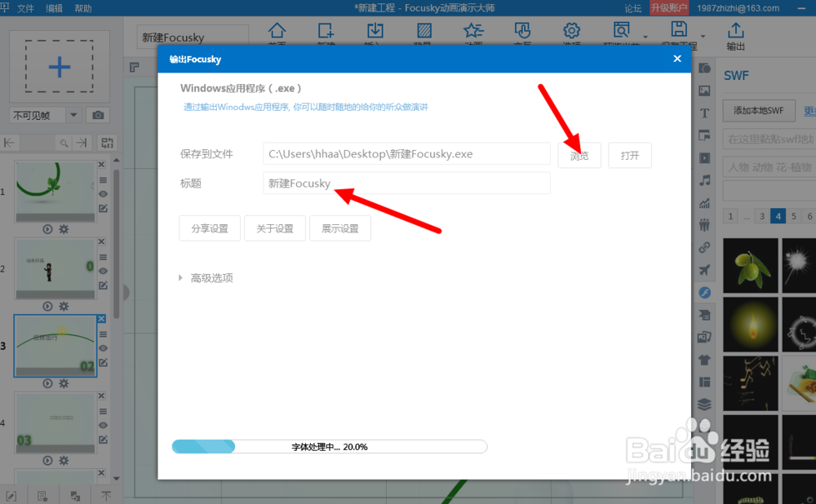Click the shapes icon in right sidebar
The image size is (816, 504).
pos(704,69)
